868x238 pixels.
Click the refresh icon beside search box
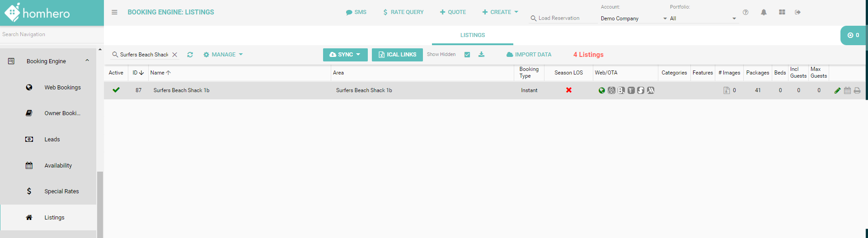click(190, 55)
